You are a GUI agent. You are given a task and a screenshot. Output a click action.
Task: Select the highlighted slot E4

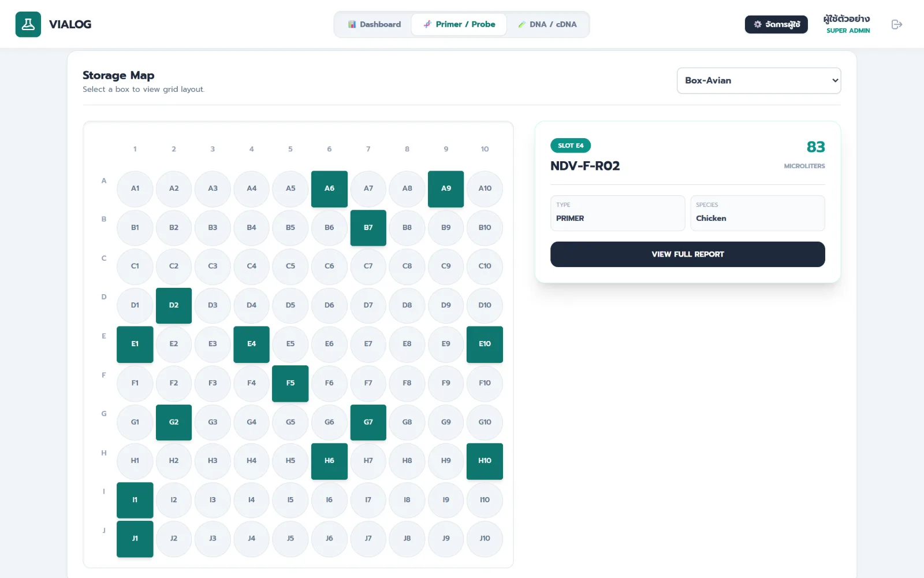251,344
